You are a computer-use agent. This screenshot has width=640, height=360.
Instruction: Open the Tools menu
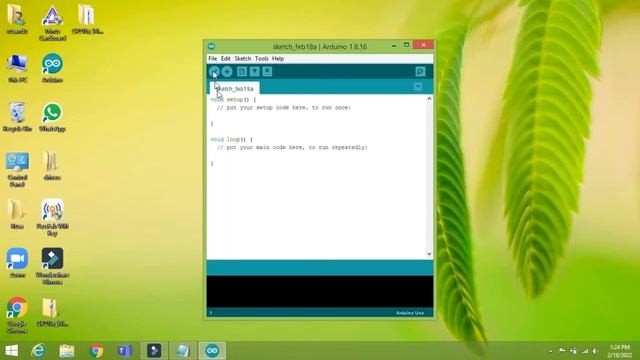click(x=262, y=59)
